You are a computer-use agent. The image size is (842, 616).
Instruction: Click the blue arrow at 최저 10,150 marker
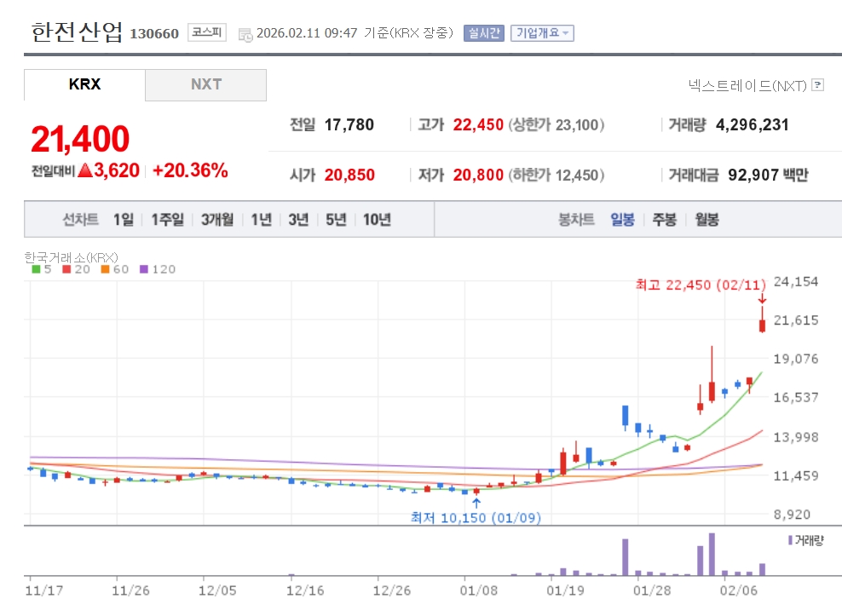click(x=476, y=503)
